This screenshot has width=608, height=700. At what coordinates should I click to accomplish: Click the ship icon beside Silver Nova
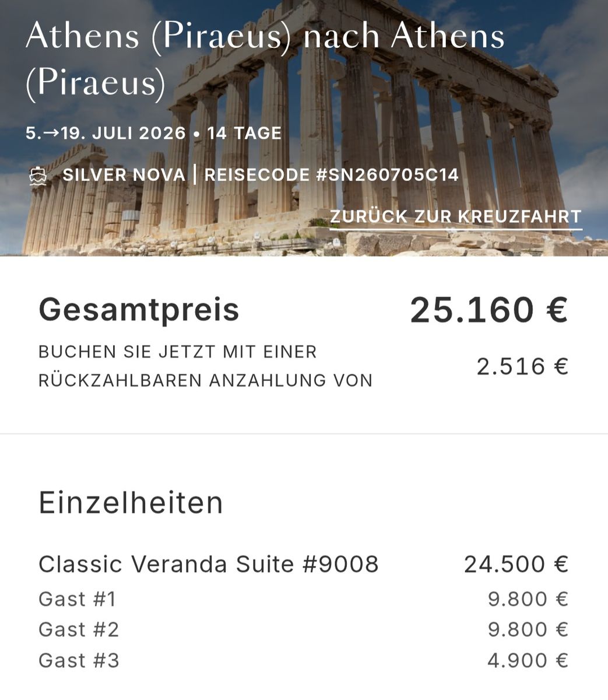pos(38,176)
